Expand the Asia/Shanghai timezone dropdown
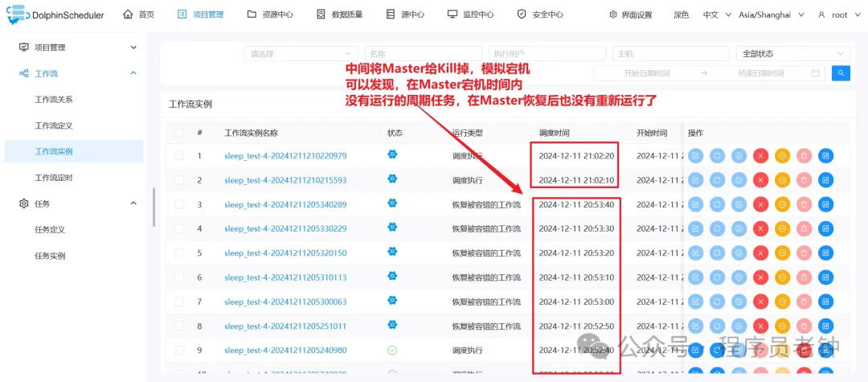The image size is (868, 382). point(758,14)
